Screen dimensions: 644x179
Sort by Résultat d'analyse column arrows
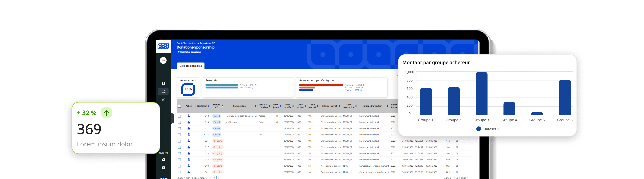point(270,106)
